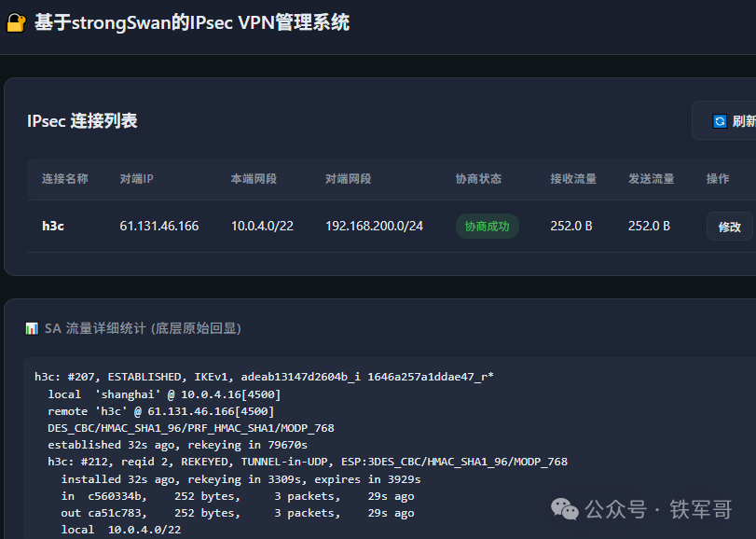Image resolution: width=756 pixels, height=539 pixels.
Task: Click the padlock emoji before the system title
Action: (15, 21)
